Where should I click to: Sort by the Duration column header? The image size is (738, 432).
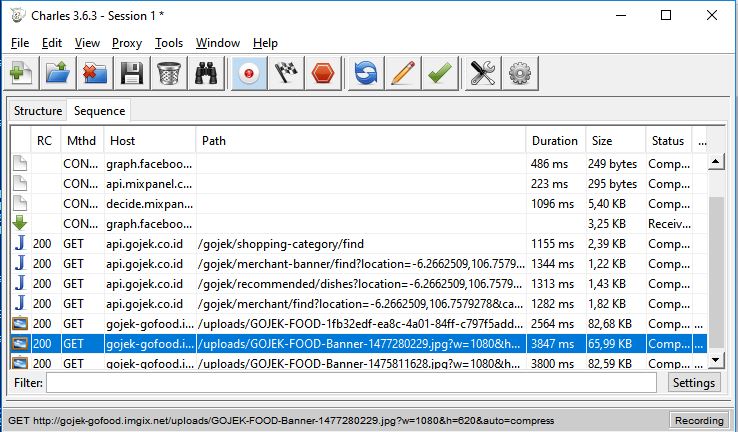click(555, 141)
